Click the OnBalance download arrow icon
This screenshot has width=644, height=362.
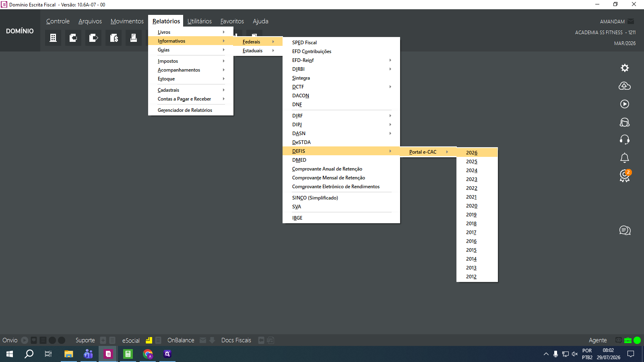[212, 340]
